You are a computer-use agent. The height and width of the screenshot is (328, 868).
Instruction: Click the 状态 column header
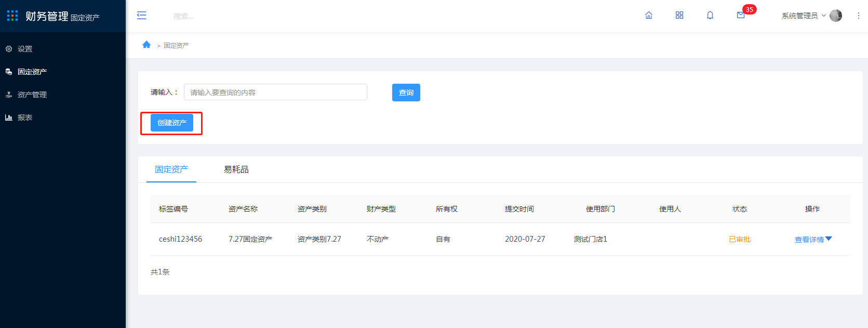pyautogui.click(x=740, y=209)
